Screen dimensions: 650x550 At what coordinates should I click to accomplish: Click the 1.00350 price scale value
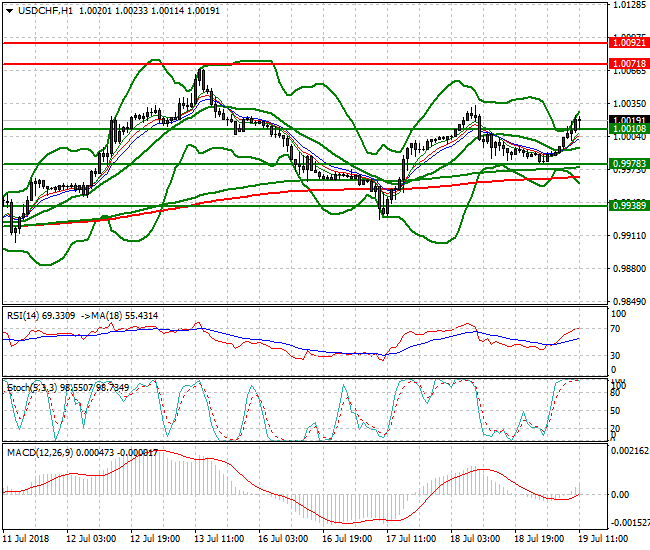(x=629, y=104)
